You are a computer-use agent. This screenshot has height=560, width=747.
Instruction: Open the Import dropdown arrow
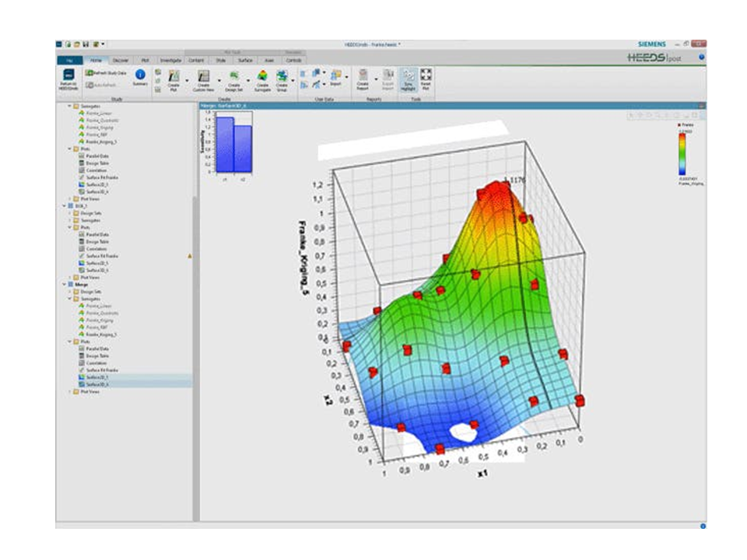click(x=346, y=77)
